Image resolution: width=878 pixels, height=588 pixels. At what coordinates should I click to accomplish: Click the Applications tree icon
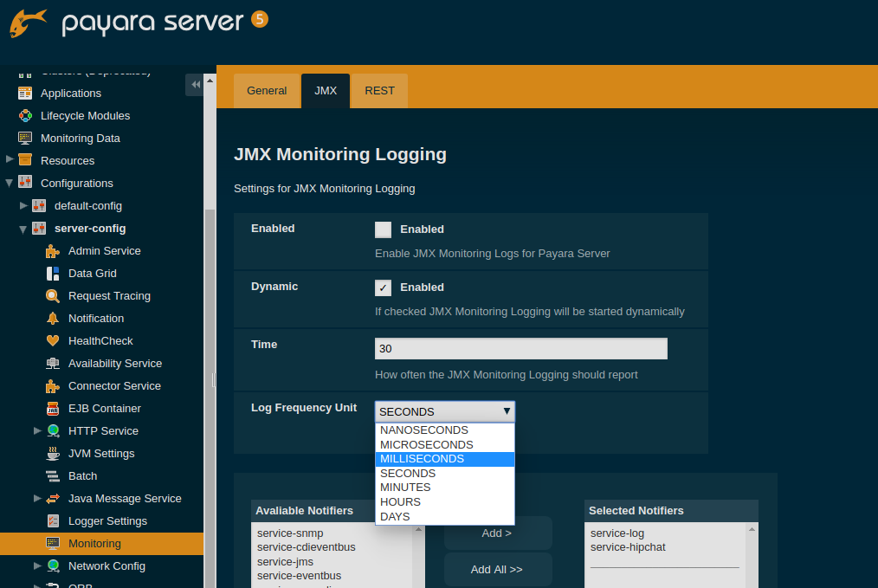(x=25, y=93)
